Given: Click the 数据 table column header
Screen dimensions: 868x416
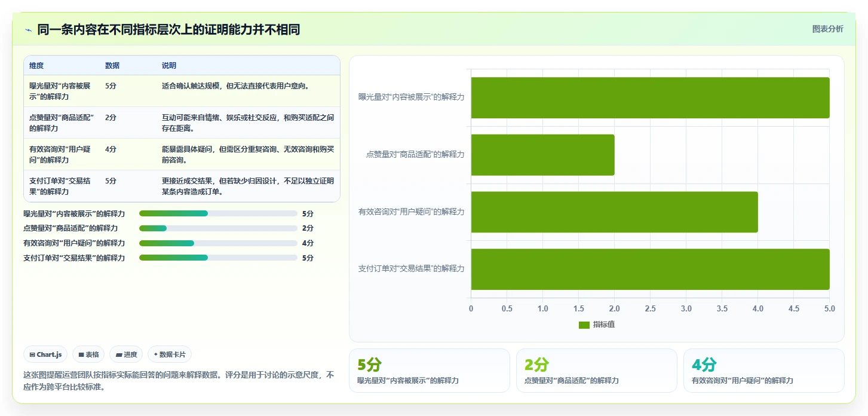Looking at the screenshot, I should pos(112,66).
